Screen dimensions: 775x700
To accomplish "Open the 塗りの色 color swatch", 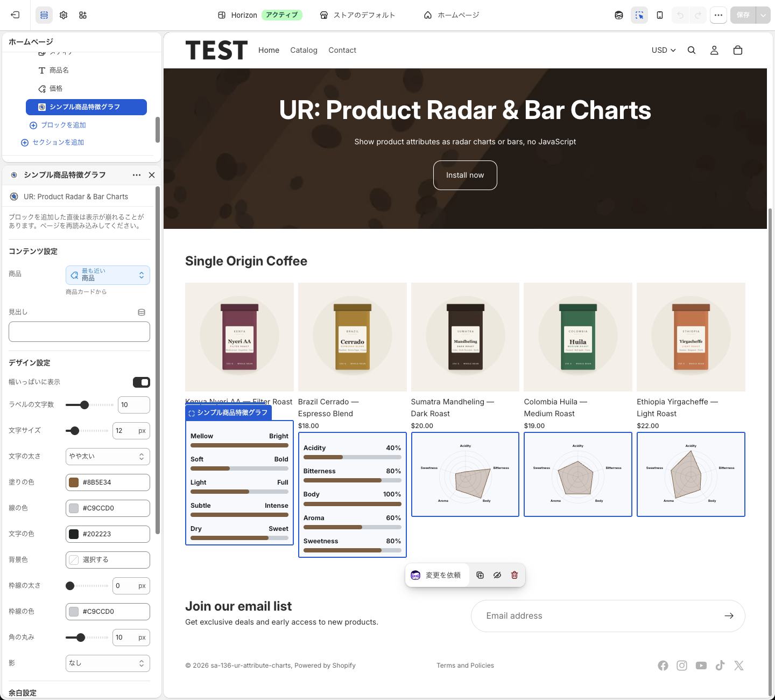I will [74, 482].
